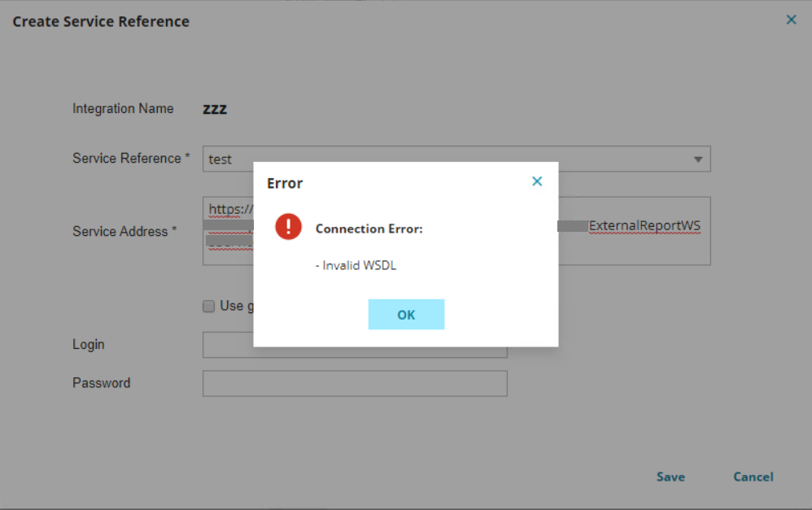Click inside the Service Address text box

[635, 248]
